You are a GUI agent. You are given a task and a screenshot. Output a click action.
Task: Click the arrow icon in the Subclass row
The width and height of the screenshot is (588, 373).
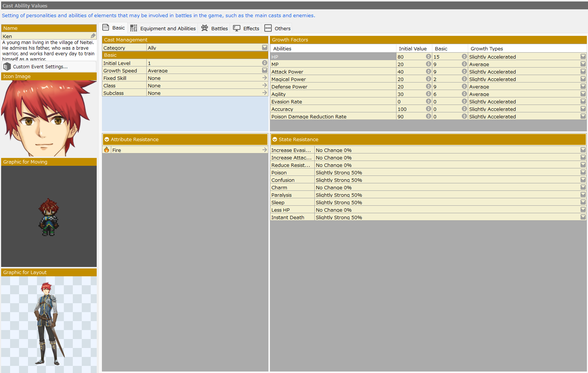[x=264, y=93]
